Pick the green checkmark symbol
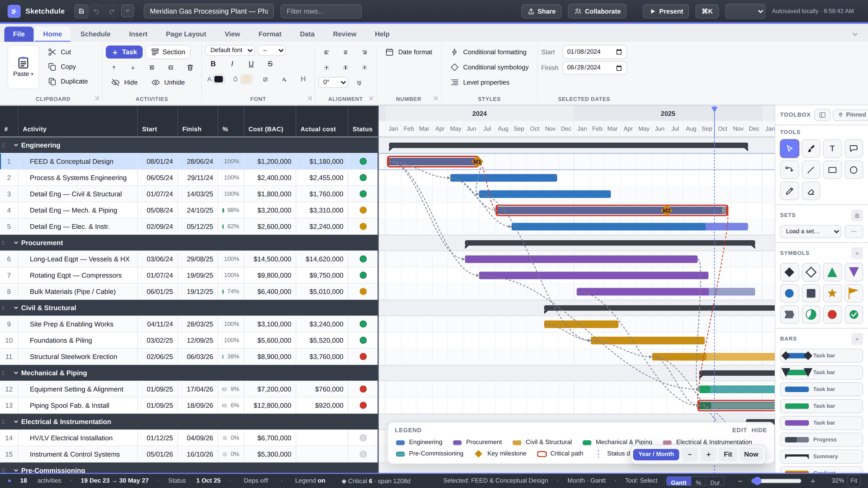Image resolution: width=868 pixels, height=488 pixels. click(x=853, y=314)
